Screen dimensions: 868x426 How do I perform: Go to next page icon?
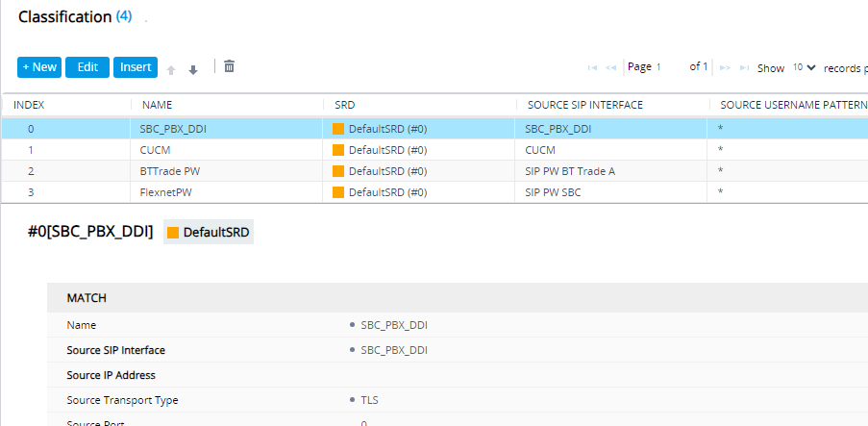pos(725,67)
